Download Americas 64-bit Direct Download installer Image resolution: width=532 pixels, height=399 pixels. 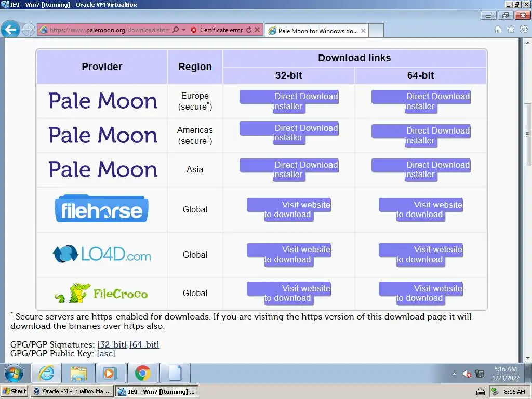[x=421, y=136]
